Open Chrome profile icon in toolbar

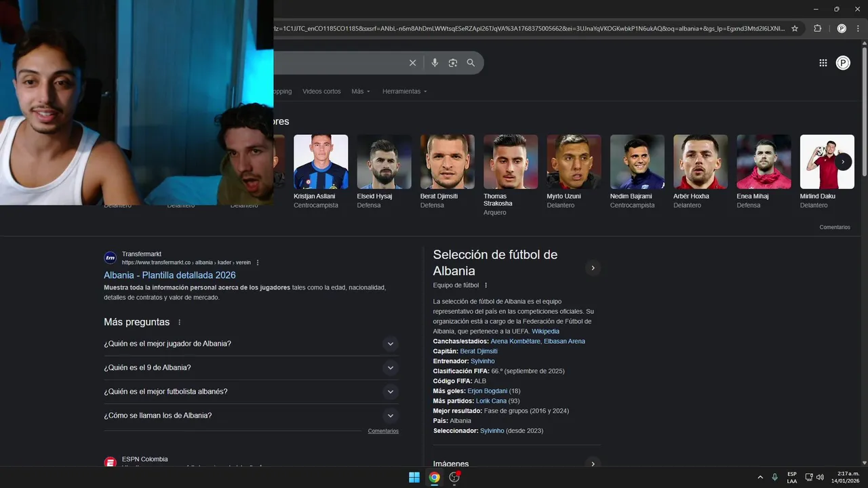click(x=842, y=28)
